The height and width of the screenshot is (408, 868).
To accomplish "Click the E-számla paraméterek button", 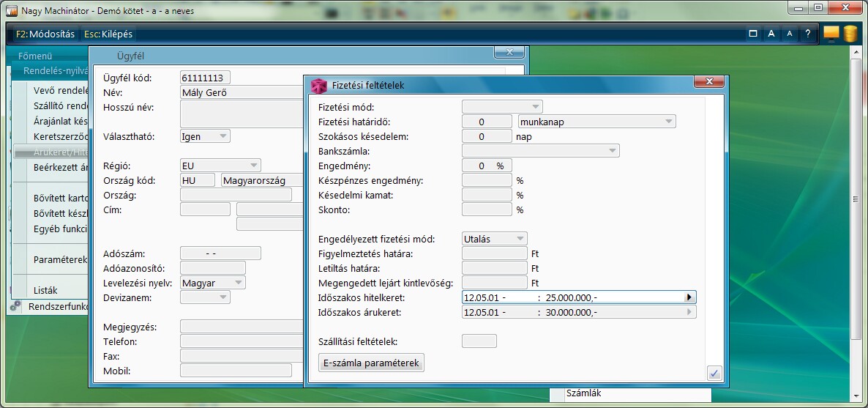I will pyautogui.click(x=372, y=363).
